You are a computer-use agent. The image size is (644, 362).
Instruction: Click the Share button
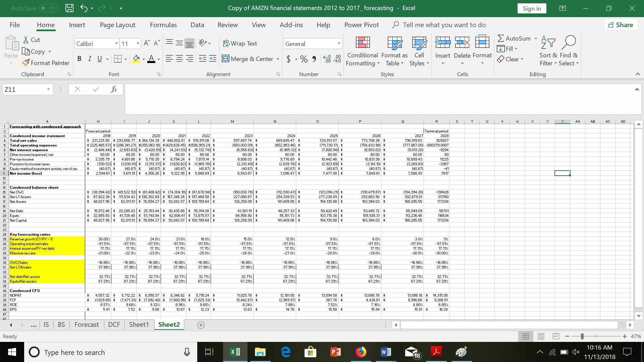pyautogui.click(x=621, y=25)
